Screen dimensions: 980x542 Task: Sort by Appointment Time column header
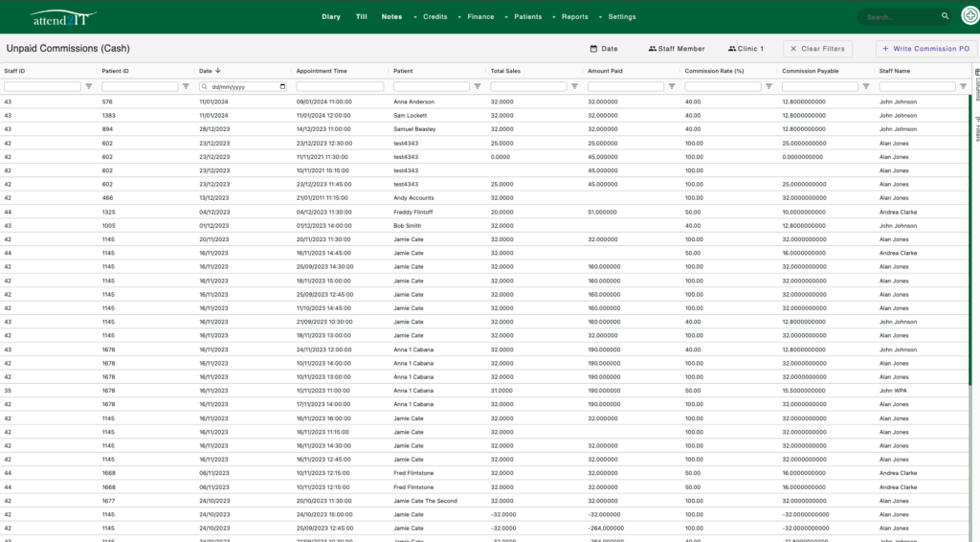click(x=322, y=71)
